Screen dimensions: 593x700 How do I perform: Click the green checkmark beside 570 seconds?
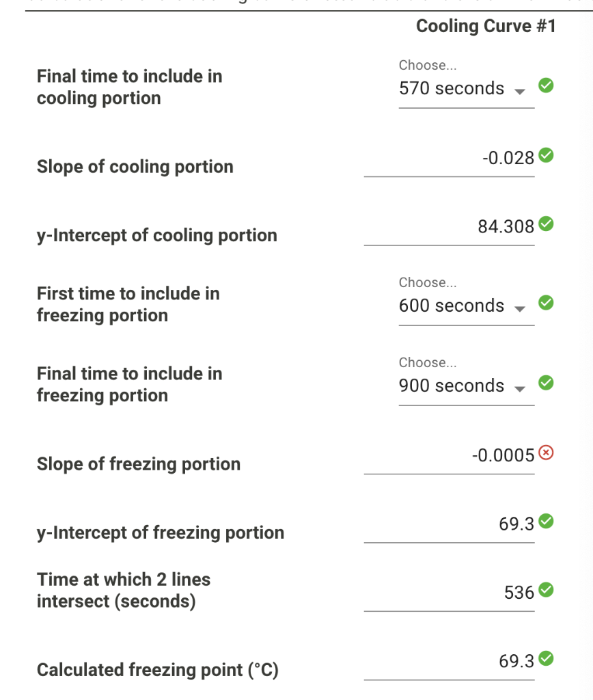546,85
